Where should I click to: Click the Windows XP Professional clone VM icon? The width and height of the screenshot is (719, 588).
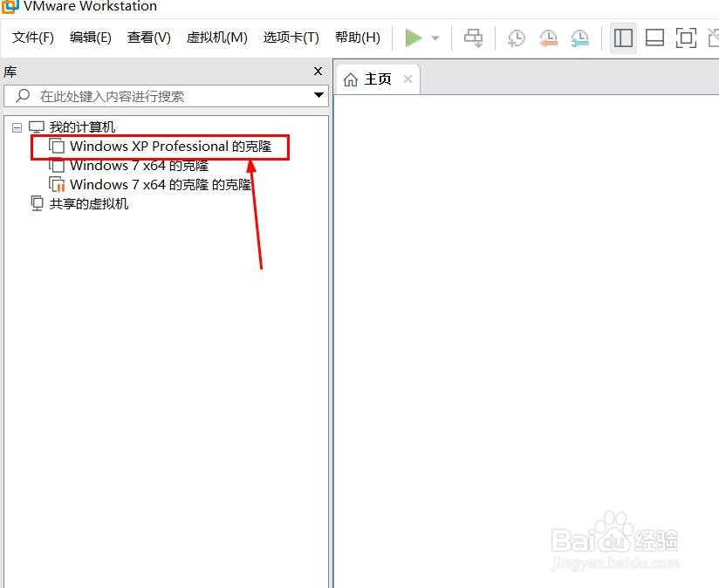click(57, 147)
